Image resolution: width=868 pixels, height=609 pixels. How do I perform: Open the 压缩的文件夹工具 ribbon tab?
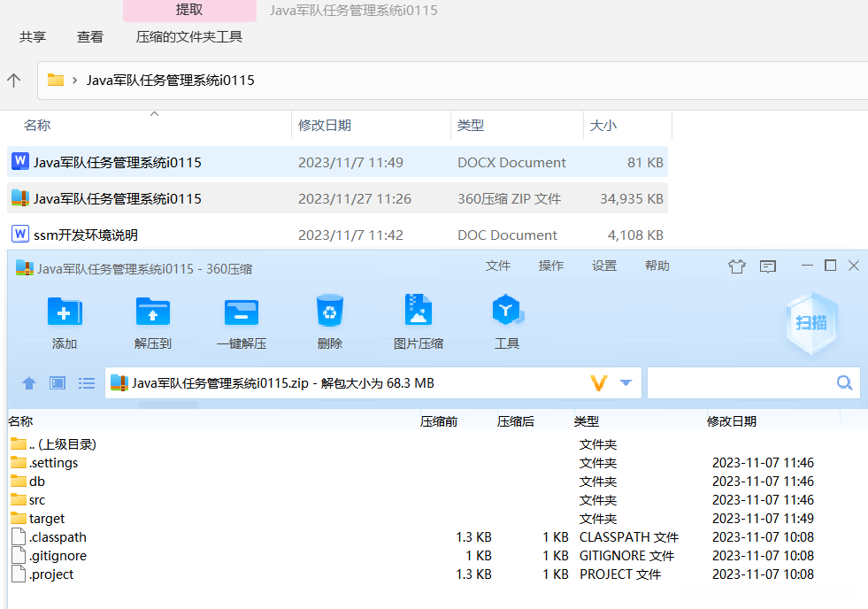click(x=189, y=36)
